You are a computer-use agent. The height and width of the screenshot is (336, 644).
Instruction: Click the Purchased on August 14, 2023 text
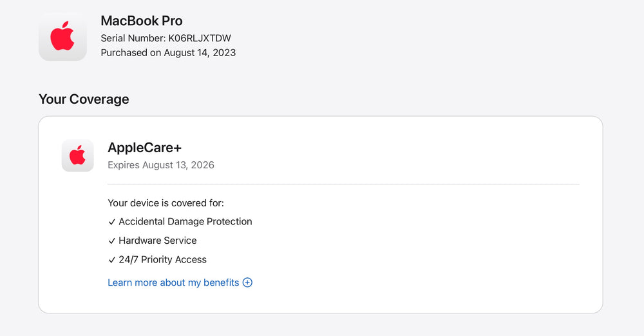pos(168,53)
